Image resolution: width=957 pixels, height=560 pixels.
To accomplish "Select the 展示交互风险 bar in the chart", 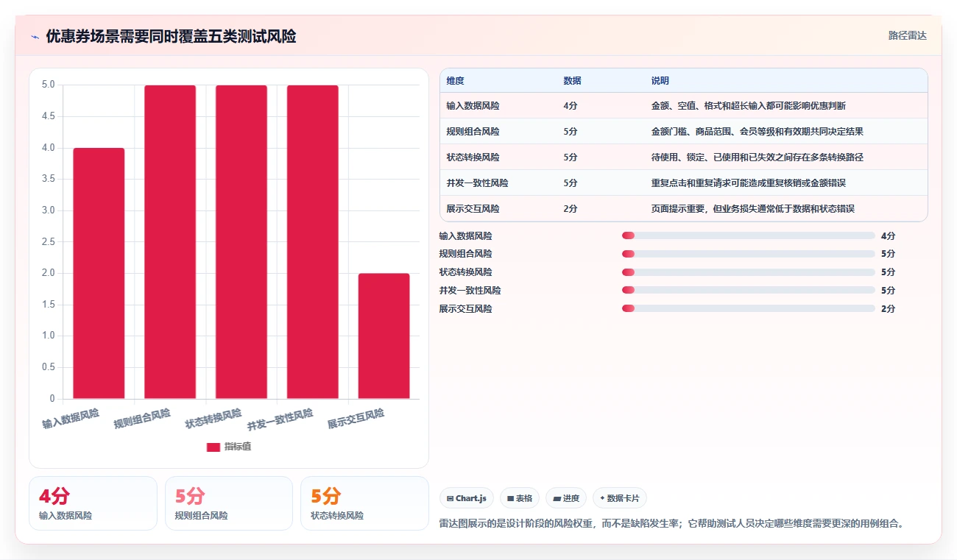I will click(x=384, y=336).
